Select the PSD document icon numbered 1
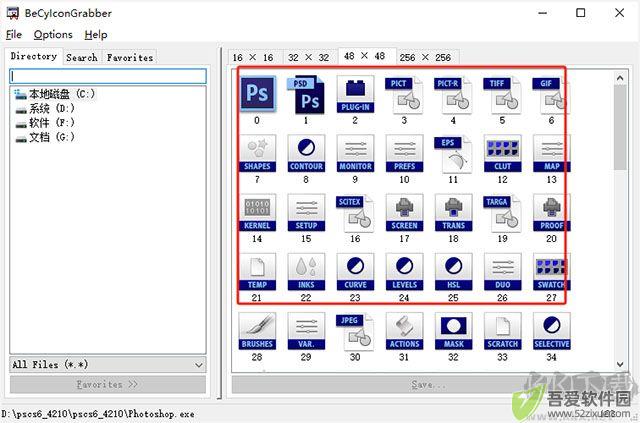 tap(306, 94)
